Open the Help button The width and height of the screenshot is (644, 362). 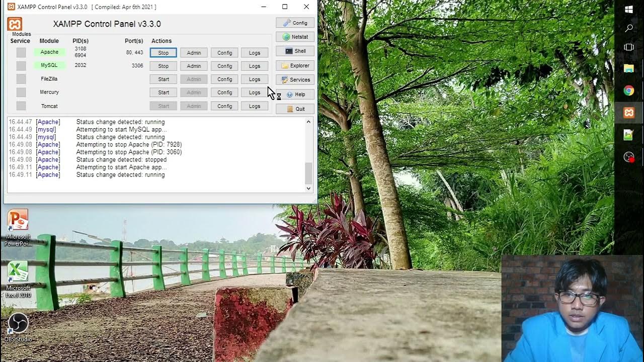(295, 94)
